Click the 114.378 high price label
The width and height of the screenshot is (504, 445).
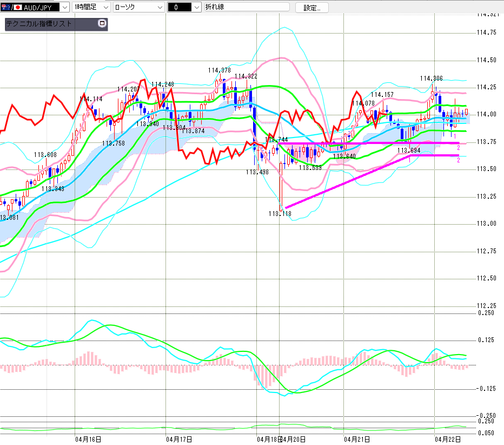pos(220,70)
